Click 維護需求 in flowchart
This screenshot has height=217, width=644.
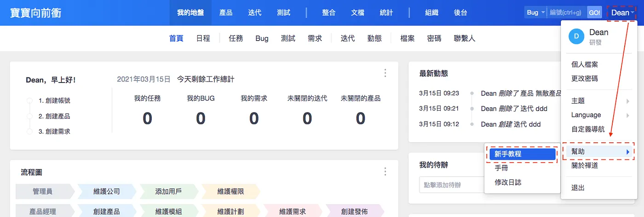pyautogui.click(x=293, y=211)
